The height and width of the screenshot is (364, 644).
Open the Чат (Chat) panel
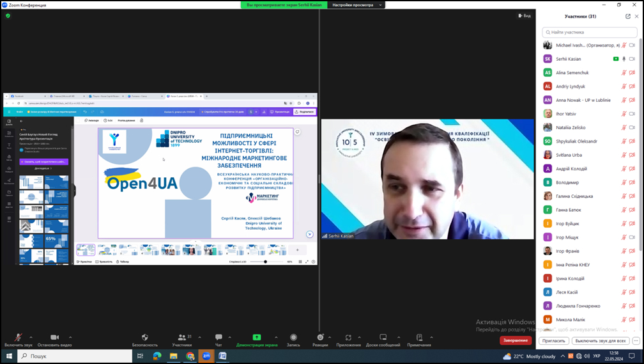pos(218,337)
